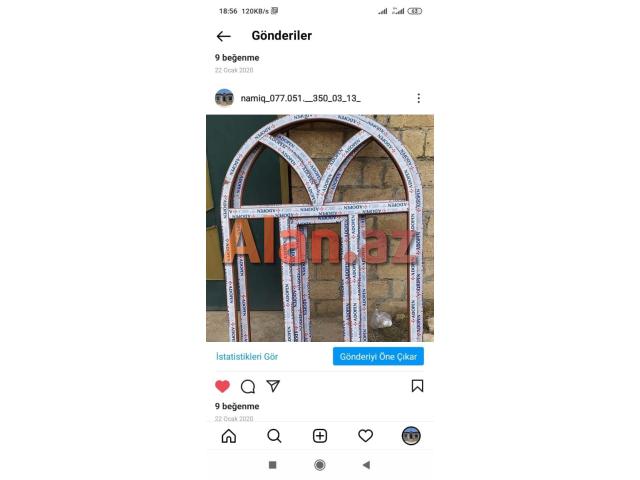This screenshot has height=480, width=640.
Task: Toggle the bookmark save icon
Action: point(417,386)
